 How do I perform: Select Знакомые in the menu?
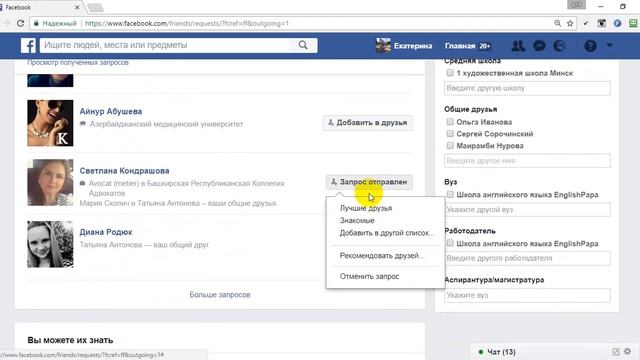click(x=357, y=220)
